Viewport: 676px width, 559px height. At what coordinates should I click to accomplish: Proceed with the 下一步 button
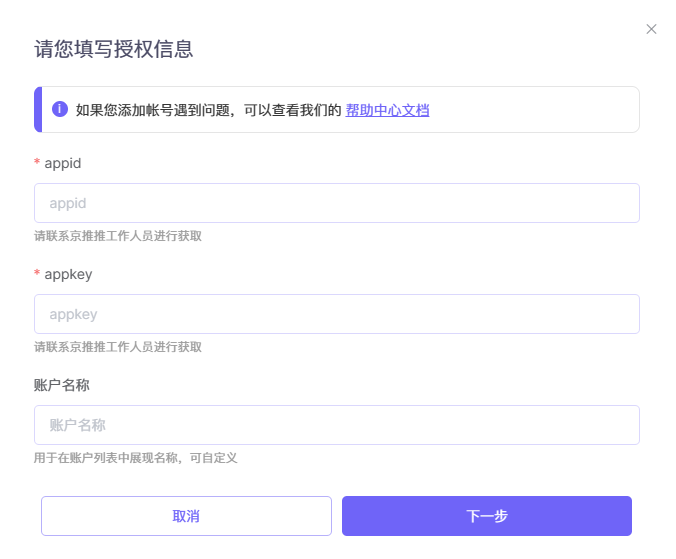[x=486, y=516]
